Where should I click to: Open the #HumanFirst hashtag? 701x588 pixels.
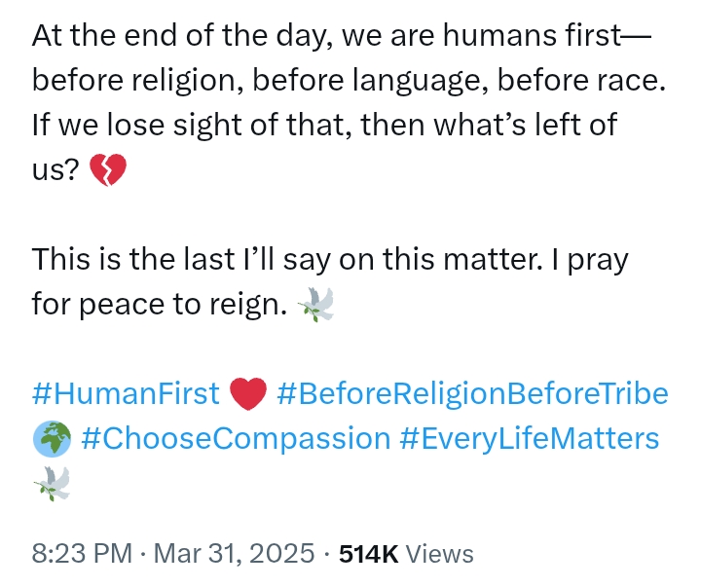pyautogui.click(x=126, y=393)
